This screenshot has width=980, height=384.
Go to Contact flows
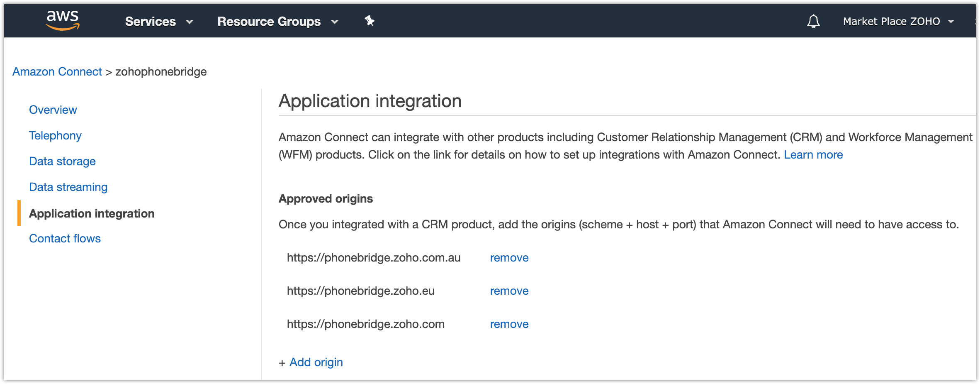65,239
